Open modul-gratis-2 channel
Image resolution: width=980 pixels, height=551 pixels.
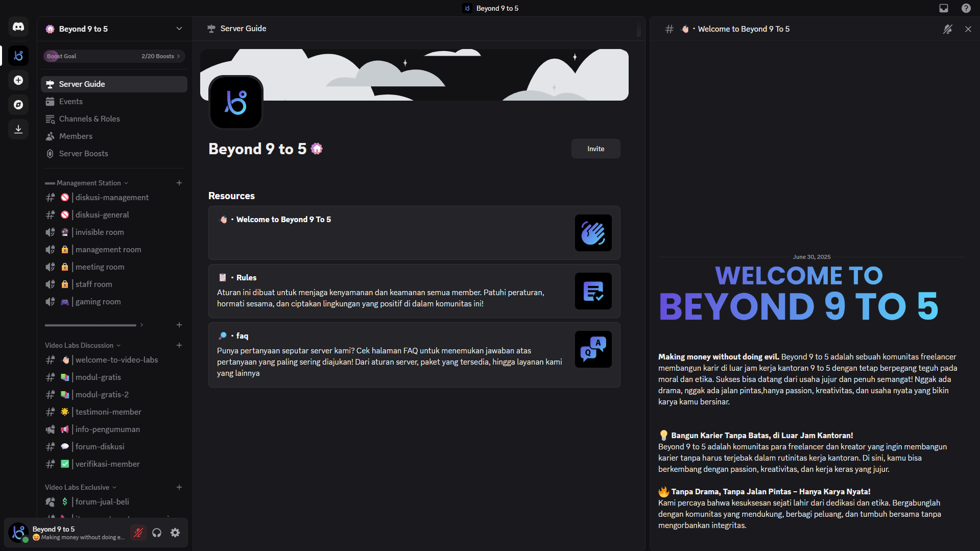point(114,395)
